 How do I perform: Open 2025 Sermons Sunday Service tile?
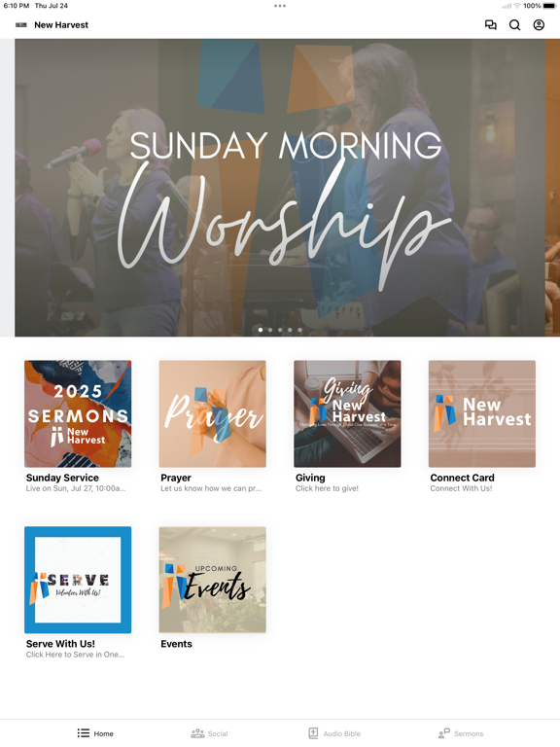pyautogui.click(x=78, y=413)
